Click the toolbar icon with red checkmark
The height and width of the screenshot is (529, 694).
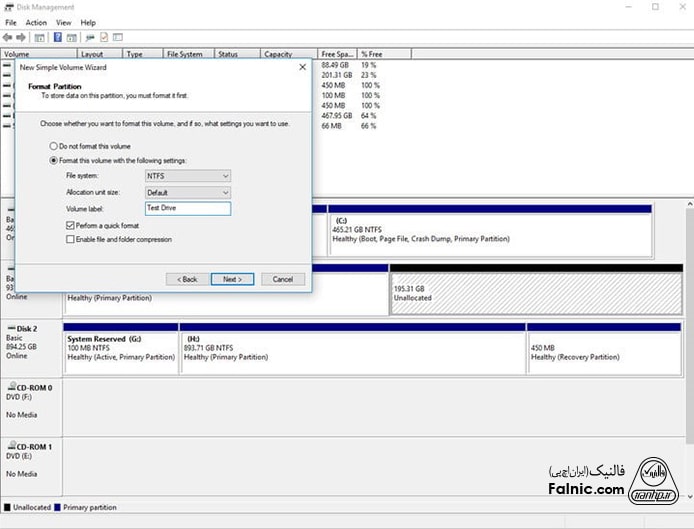[x=104, y=37]
